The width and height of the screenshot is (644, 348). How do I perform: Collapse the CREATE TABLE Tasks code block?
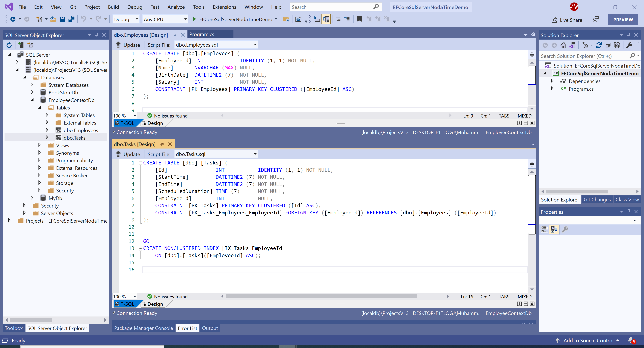click(x=141, y=163)
